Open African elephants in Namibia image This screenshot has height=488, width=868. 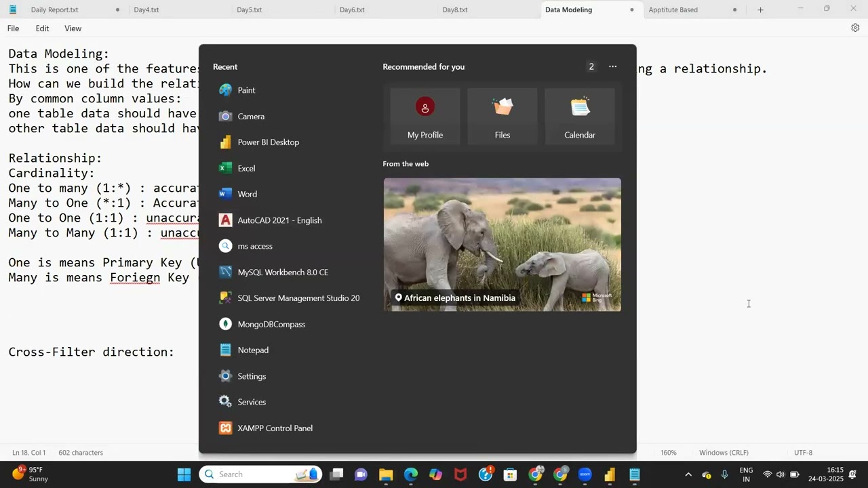(502, 245)
